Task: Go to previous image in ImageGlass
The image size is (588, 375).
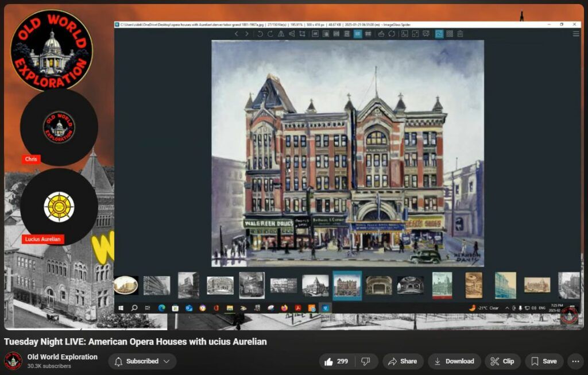Action: click(236, 34)
